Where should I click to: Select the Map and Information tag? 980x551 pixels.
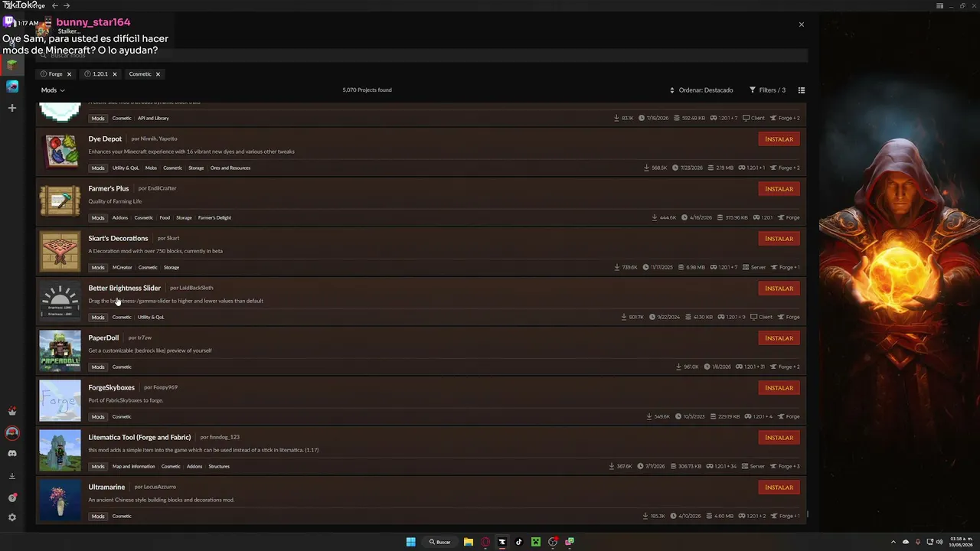click(x=133, y=467)
